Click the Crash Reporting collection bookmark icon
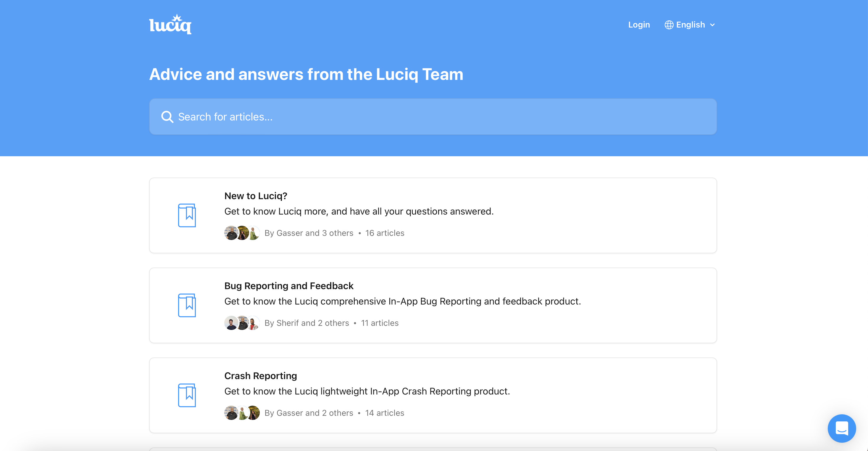The width and height of the screenshot is (868, 451). click(187, 395)
